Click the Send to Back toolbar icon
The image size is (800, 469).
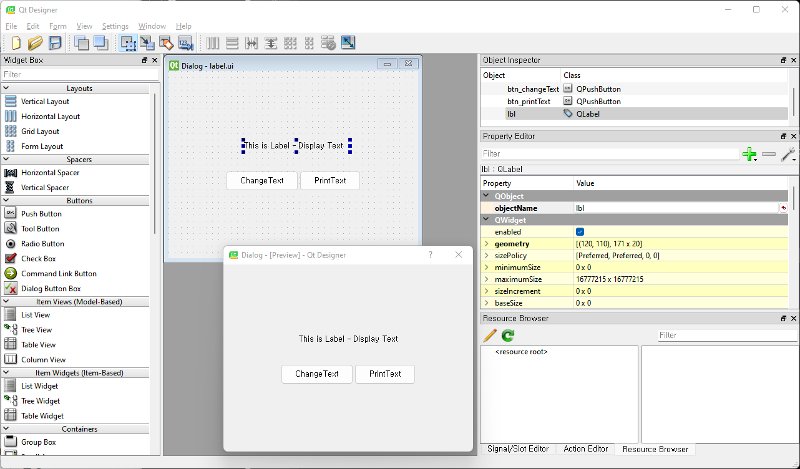point(82,43)
